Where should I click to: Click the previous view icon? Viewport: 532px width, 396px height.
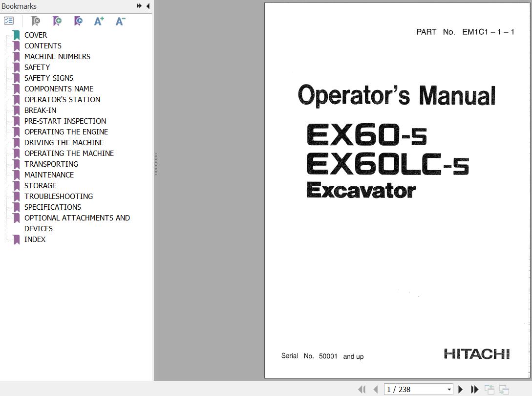[x=489, y=389]
